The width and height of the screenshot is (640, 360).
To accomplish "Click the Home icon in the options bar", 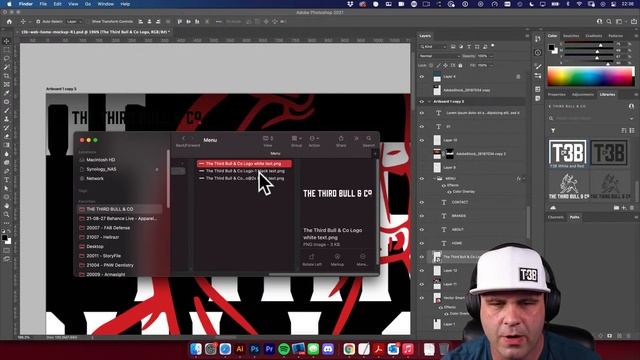I will click(x=9, y=22).
